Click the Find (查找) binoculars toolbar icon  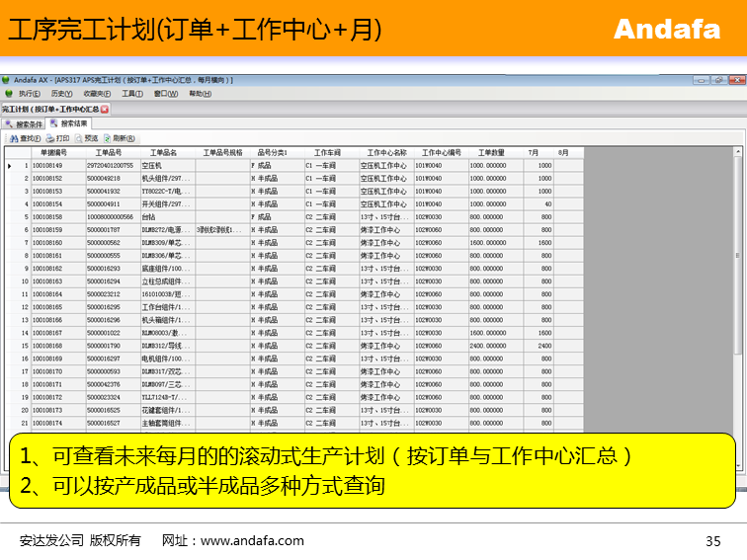point(13,139)
